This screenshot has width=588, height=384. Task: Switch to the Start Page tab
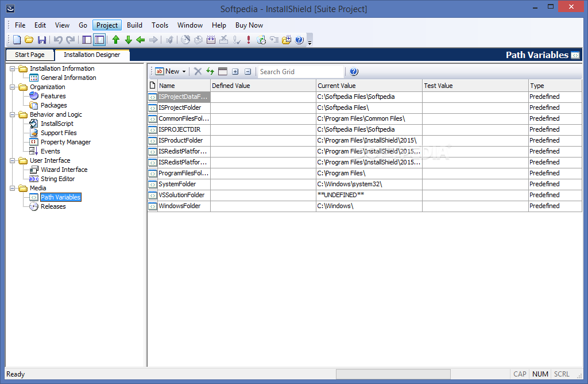coord(30,55)
